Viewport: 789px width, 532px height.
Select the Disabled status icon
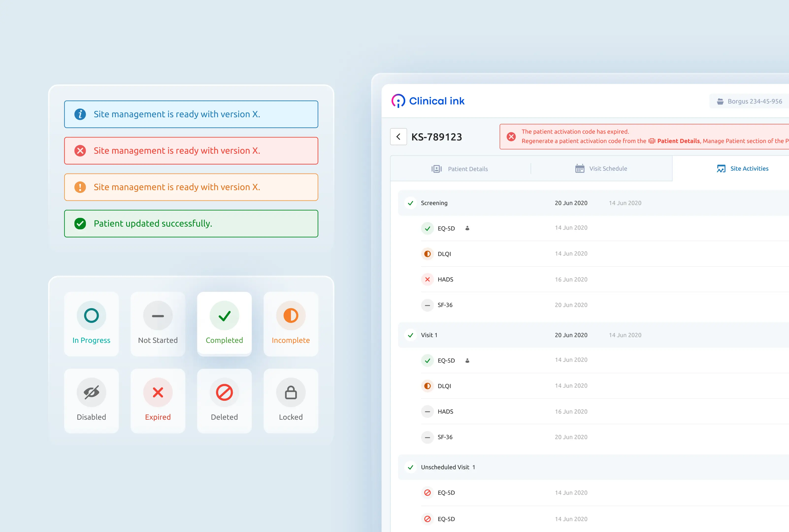(x=91, y=392)
